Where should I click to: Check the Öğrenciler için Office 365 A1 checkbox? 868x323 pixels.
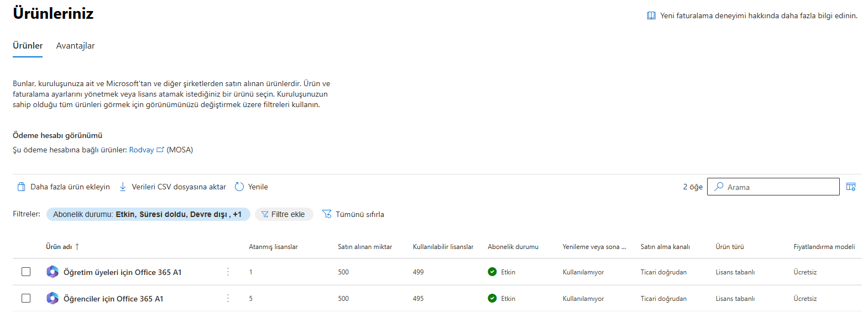point(26,298)
